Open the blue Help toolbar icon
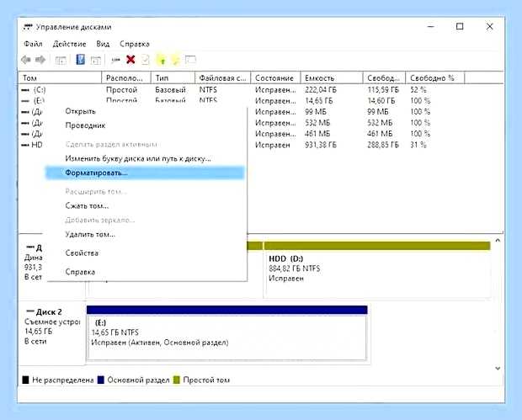 coord(80,60)
